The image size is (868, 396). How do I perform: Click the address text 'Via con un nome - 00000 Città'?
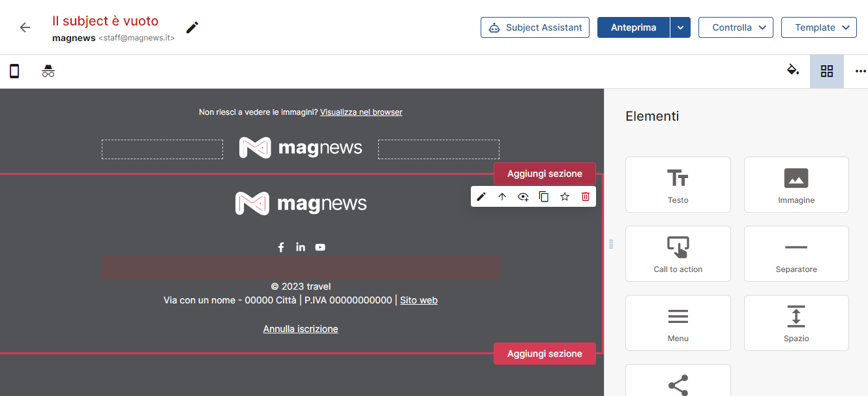tap(230, 300)
